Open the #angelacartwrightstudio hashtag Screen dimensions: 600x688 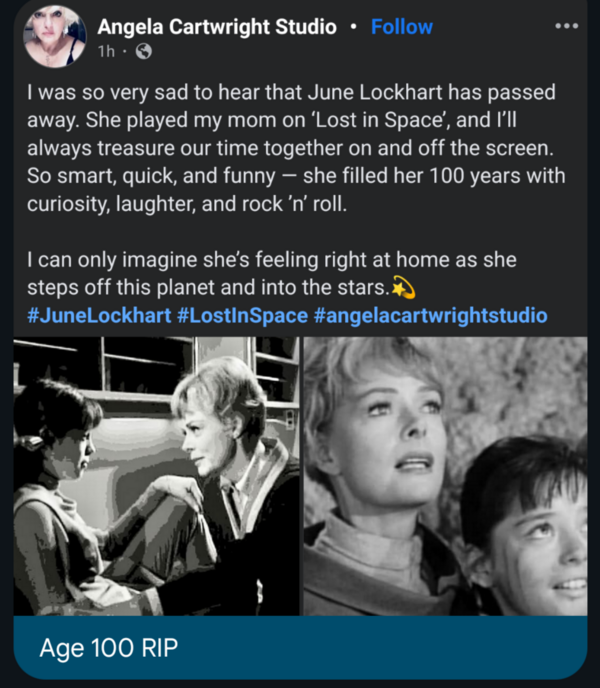click(431, 315)
